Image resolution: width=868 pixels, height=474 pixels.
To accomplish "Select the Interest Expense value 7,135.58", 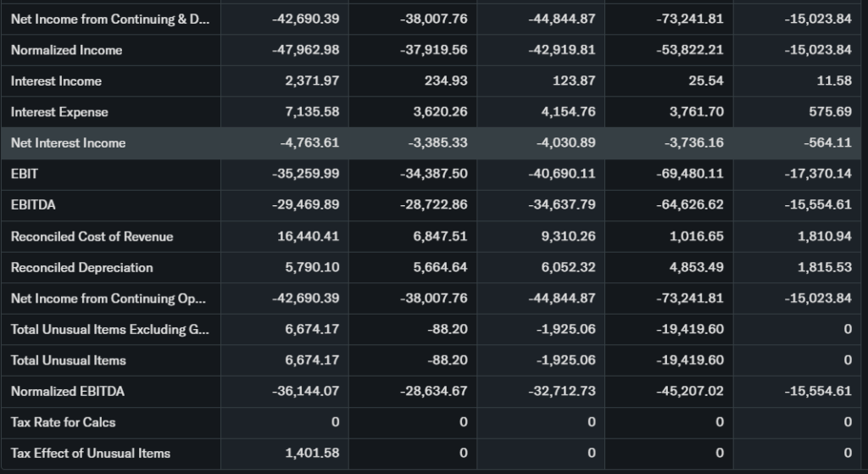I will pos(313,112).
